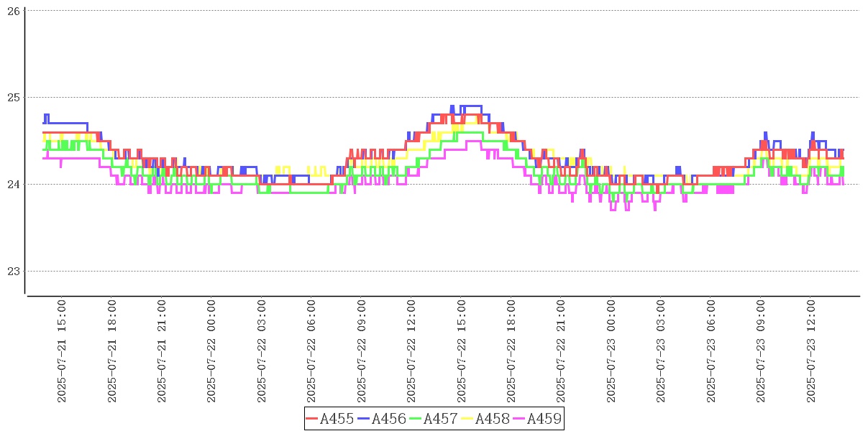Click the 2025-07-22 12:00 x-axis tick label
The height and width of the screenshot is (431, 868).
(x=412, y=351)
